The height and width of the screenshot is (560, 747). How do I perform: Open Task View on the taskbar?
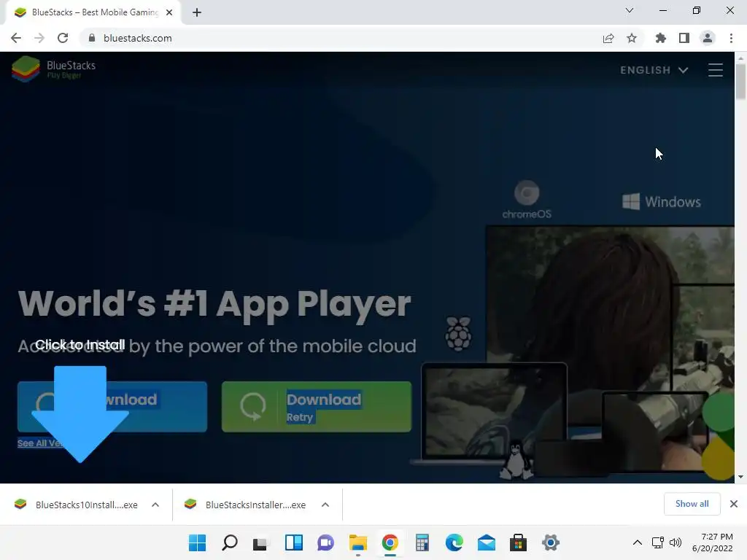260,542
